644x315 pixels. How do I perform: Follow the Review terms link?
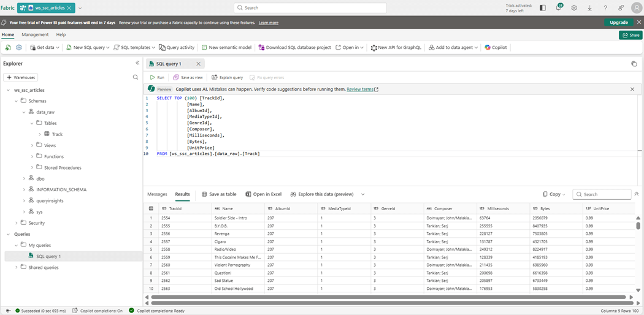click(361, 89)
